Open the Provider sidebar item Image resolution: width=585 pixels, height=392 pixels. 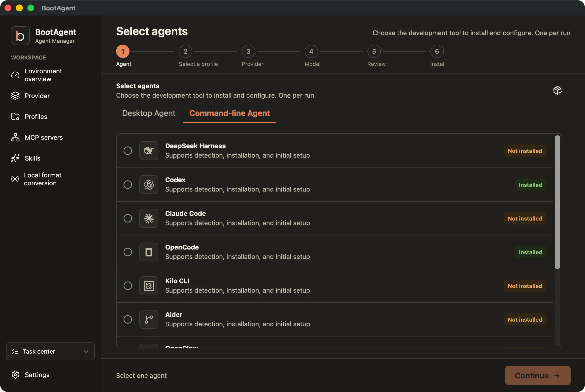click(x=50, y=96)
